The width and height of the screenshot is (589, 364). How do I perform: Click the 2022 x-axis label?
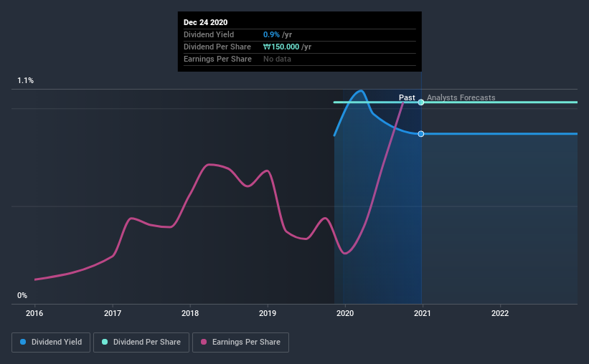500,313
